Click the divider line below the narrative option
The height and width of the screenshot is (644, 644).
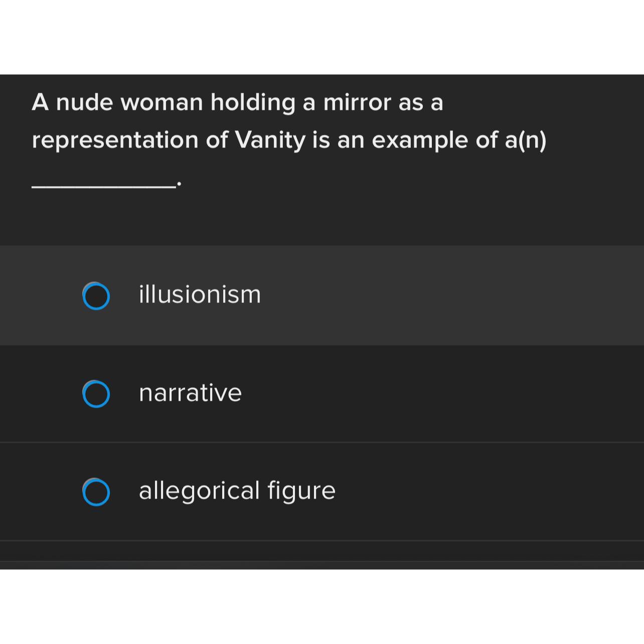pos(322,442)
